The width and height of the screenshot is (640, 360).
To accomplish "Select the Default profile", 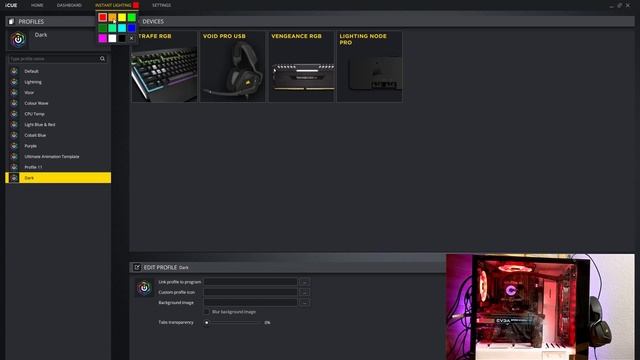I will [x=58, y=71].
